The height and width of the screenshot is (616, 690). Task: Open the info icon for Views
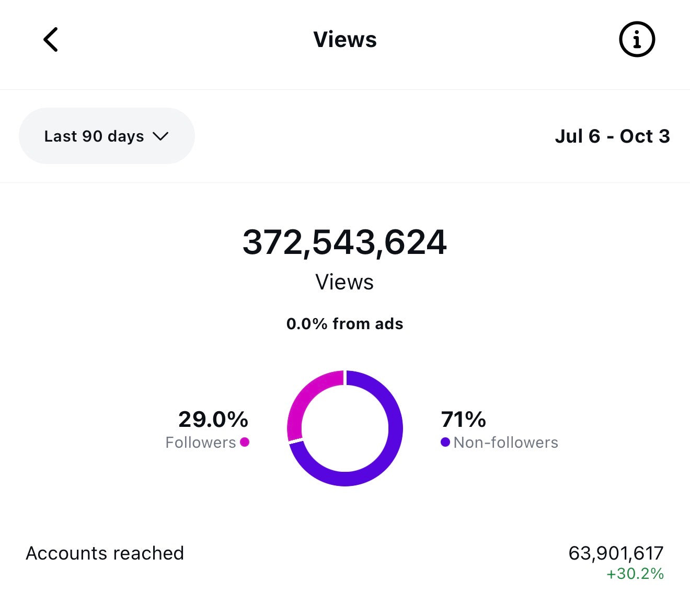[636, 40]
